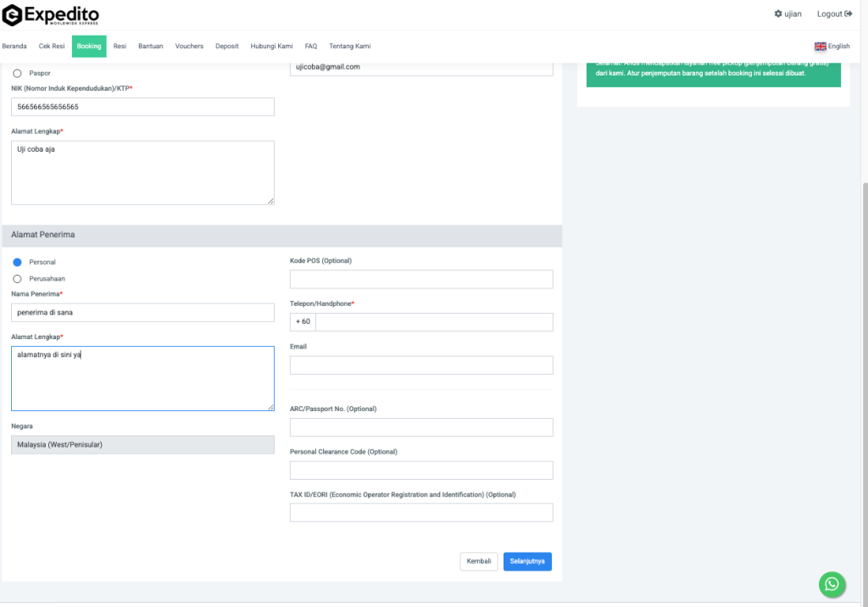
Task: Click the Expedito logo
Action: tap(51, 14)
